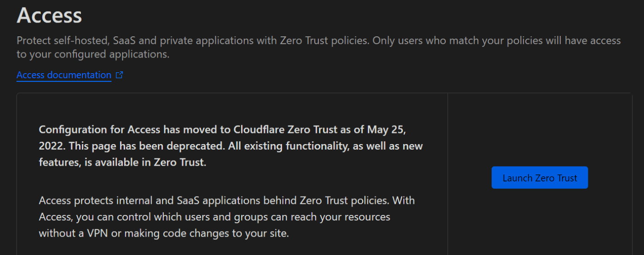Click the "Only users who match your policies" sentence

(x=460, y=41)
